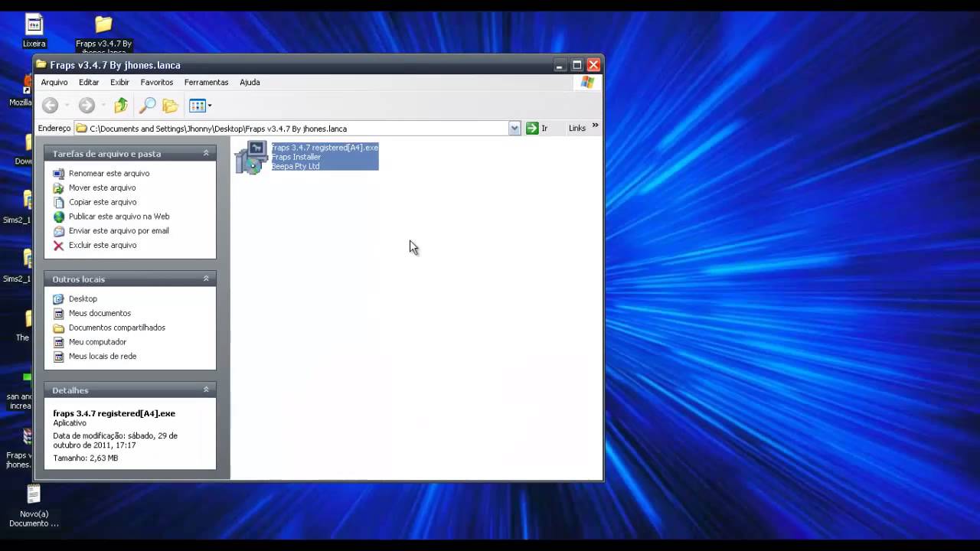Screen dimensions: 980x551
Task: Select the fraps 3.4.7 registered[A4].exe filename
Action: tap(325, 147)
